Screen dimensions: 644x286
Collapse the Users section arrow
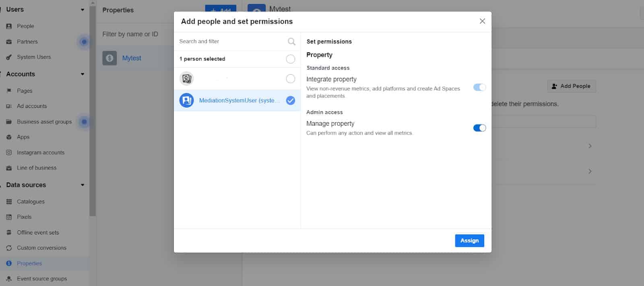pyautogui.click(x=83, y=10)
